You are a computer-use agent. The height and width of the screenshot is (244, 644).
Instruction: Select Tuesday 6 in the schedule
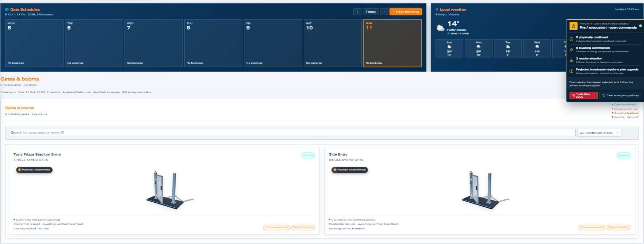pos(94,43)
